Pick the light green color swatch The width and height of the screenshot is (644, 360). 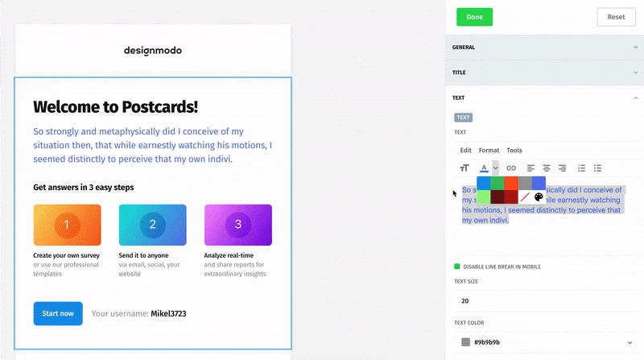(484, 197)
